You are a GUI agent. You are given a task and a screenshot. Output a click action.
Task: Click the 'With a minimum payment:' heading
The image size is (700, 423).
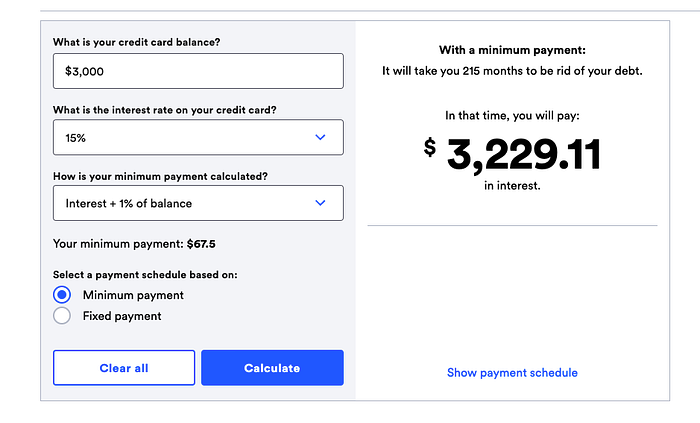(x=512, y=50)
